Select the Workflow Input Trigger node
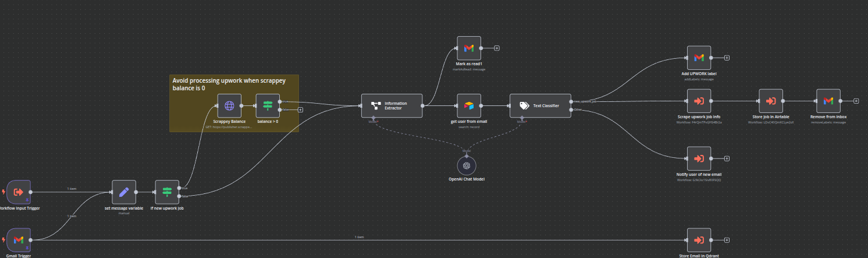Viewport: 868px width, 258px height. coord(18,192)
